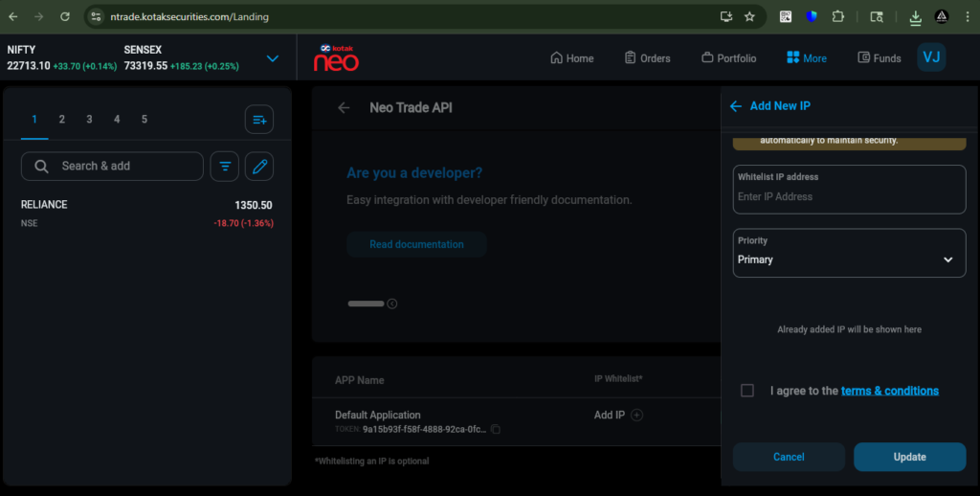Go back from Add New IP panel
The width and height of the screenshot is (980, 496).
pyautogui.click(x=736, y=106)
